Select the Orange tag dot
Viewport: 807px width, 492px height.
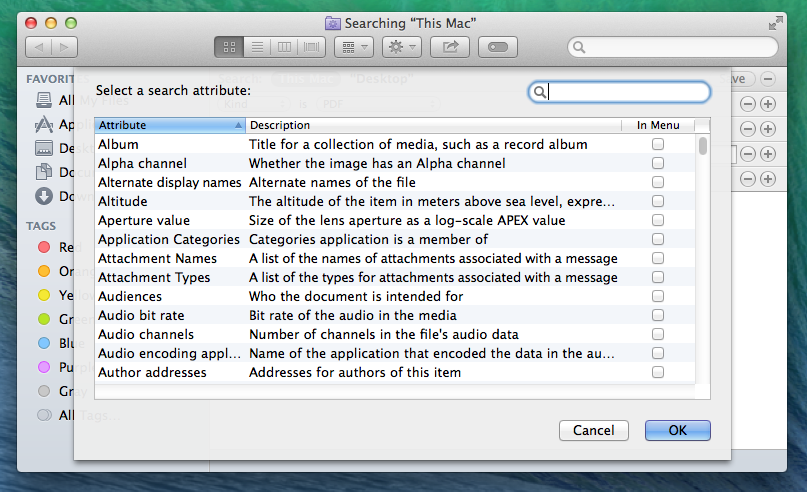[x=44, y=271]
